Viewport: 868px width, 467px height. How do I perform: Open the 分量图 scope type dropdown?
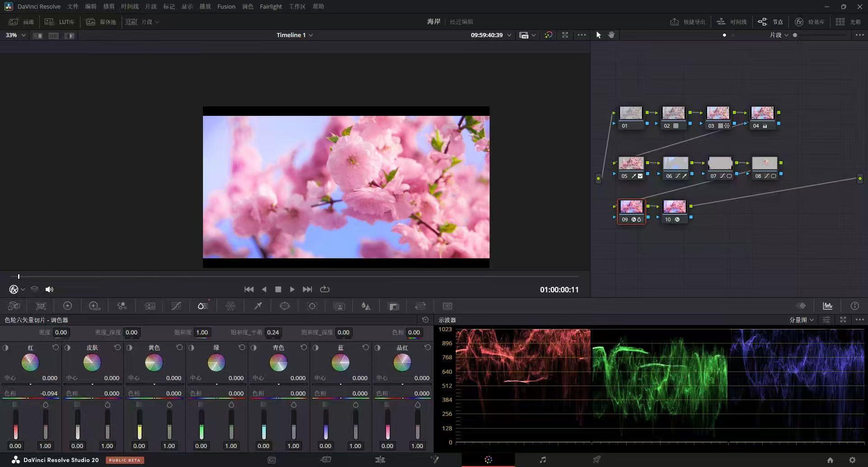[x=802, y=320]
